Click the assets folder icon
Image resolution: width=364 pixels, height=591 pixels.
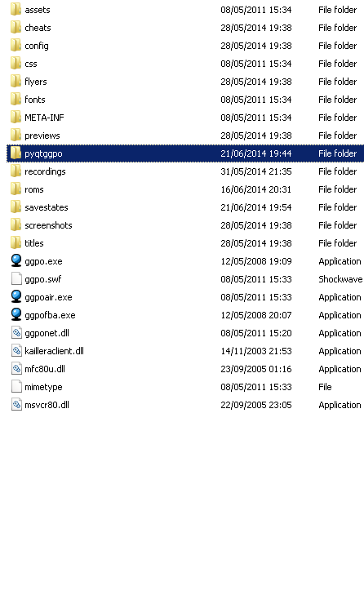click(16, 10)
